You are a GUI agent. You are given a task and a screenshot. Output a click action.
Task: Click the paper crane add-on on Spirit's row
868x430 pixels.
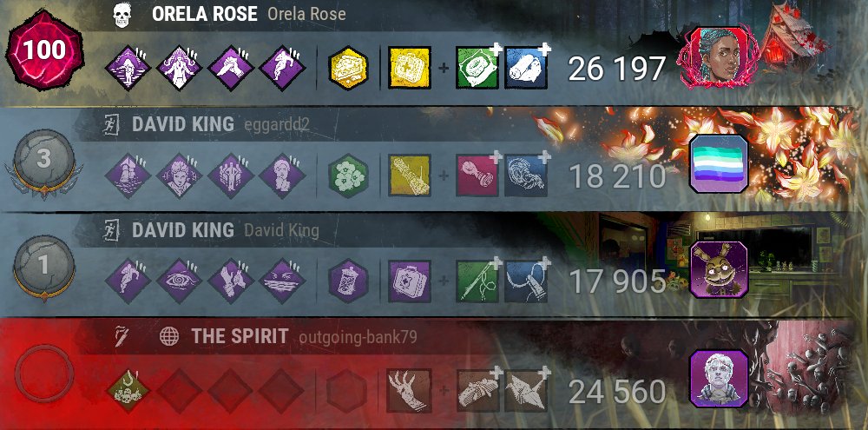(x=526, y=391)
